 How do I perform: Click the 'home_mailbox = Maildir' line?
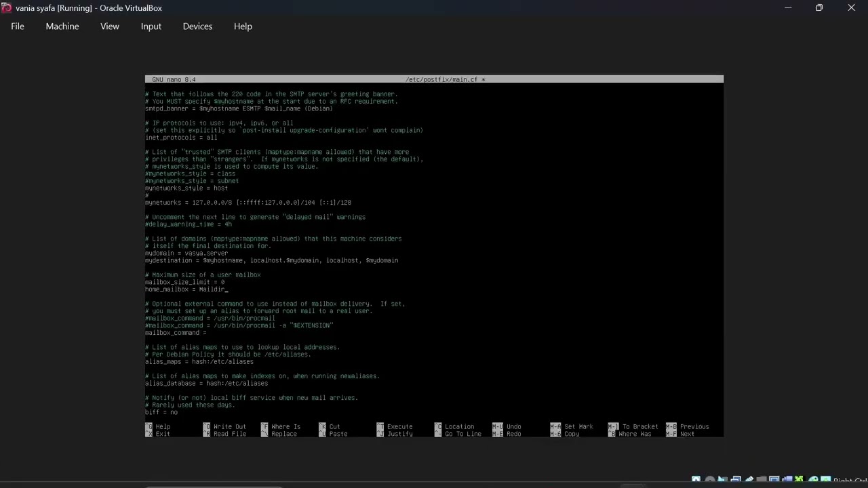(x=185, y=289)
